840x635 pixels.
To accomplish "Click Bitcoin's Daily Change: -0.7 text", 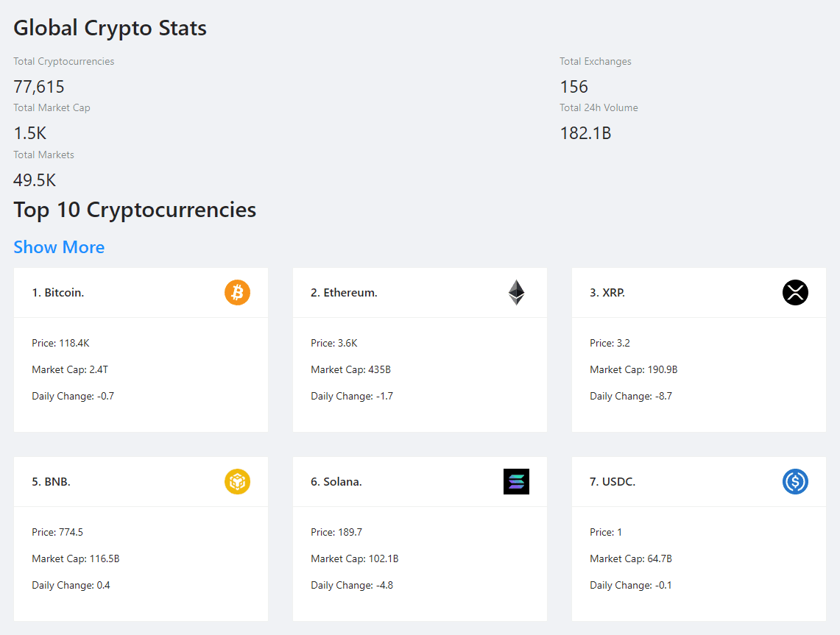I will point(73,396).
